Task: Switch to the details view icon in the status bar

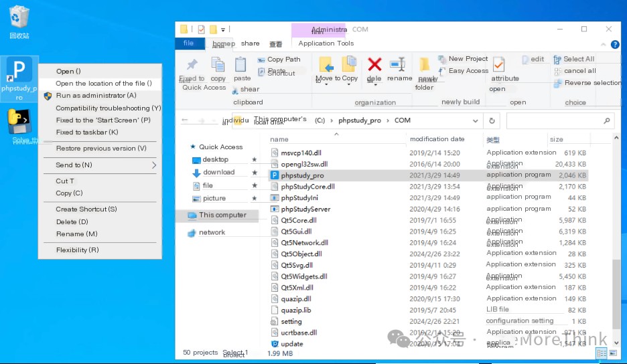Action: coord(602,353)
